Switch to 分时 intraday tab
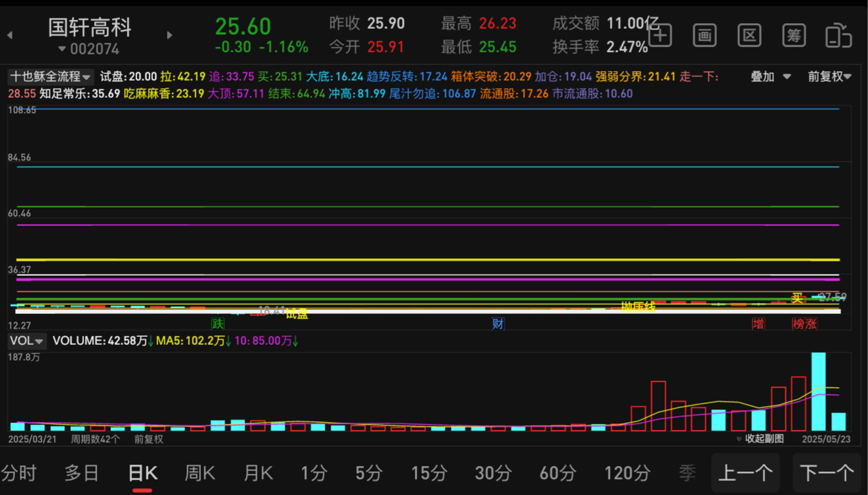The width and height of the screenshot is (868, 495). coord(19,473)
